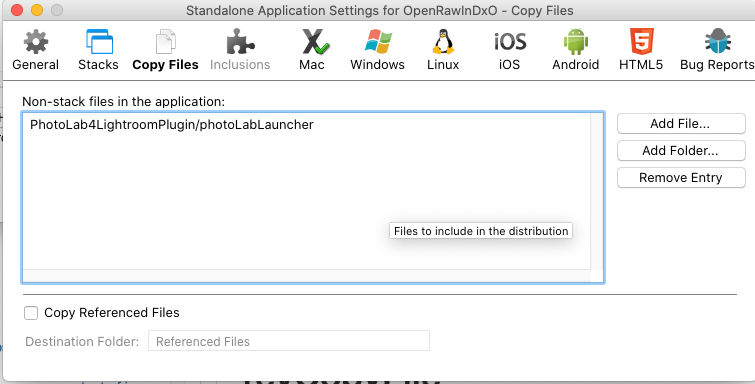Open Windows deployment settings icon
The width and height of the screenshot is (755, 384).
click(378, 41)
